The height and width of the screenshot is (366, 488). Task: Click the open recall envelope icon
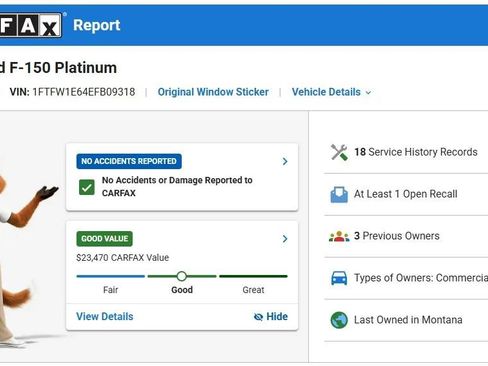click(x=339, y=194)
